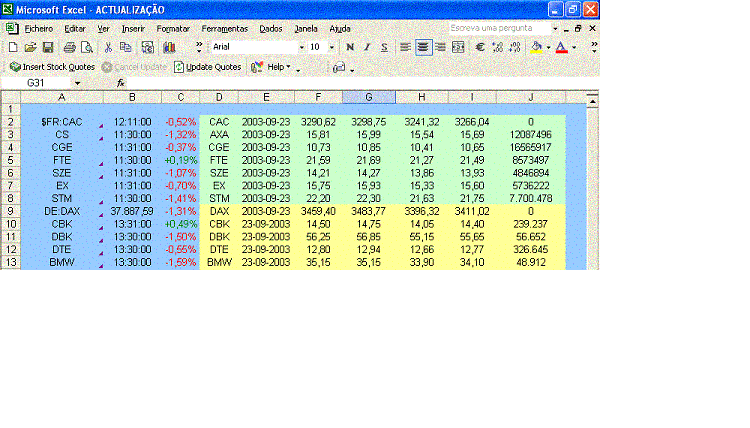Copy the selected cells
The width and height of the screenshot is (750, 428).
(125, 47)
